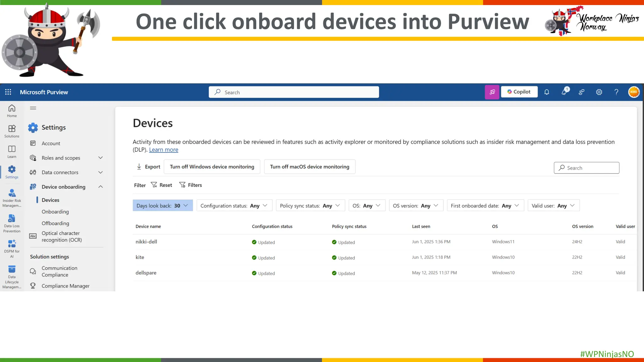This screenshot has width=644, height=362.
Task: Select Onboarding in settings menu
Action: [x=55, y=212]
